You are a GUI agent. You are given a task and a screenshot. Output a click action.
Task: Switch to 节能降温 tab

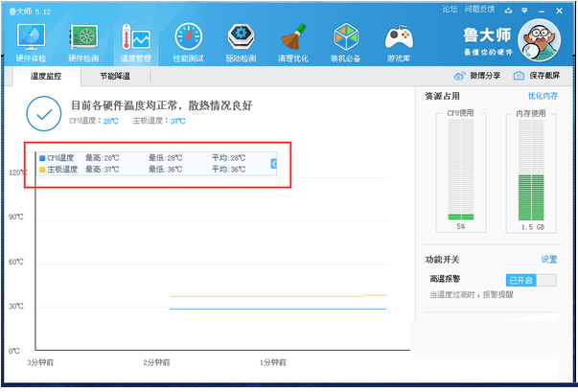pos(115,77)
